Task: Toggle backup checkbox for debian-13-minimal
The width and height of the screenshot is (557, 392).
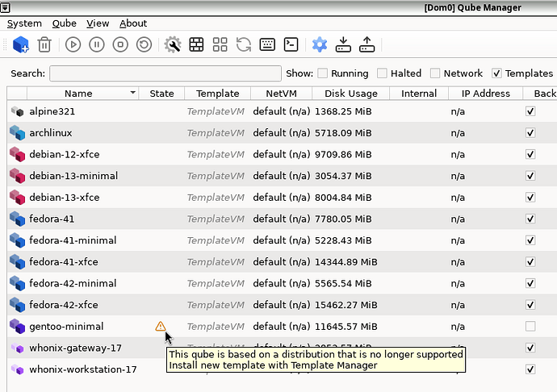Action: (530, 176)
